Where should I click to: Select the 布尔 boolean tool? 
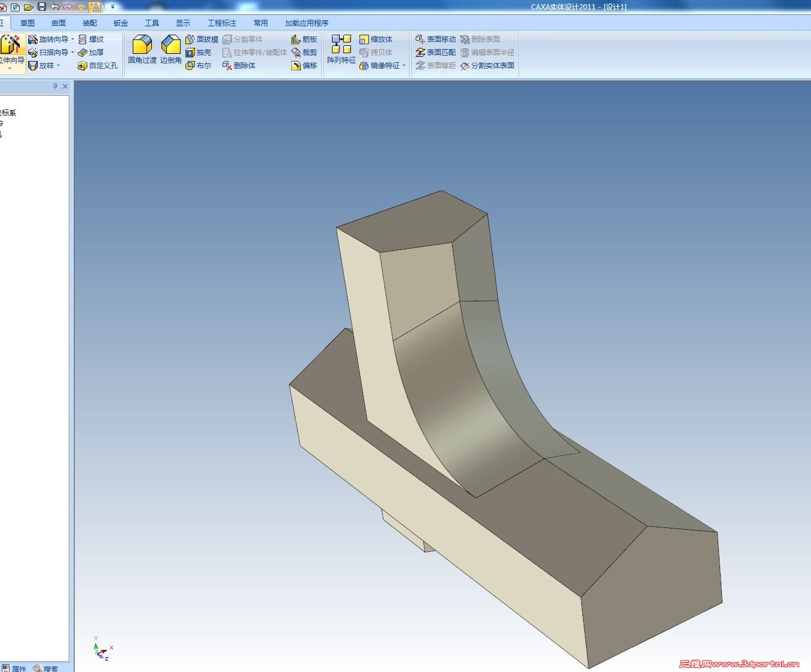[x=199, y=66]
